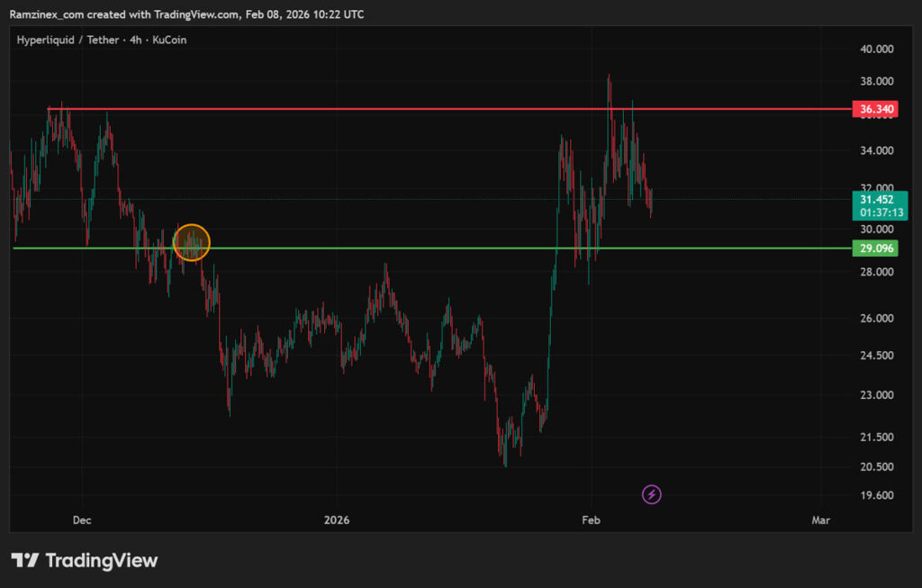Click the TradingView logo icon
Image resolution: width=922 pixels, height=588 pixels.
point(24,560)
